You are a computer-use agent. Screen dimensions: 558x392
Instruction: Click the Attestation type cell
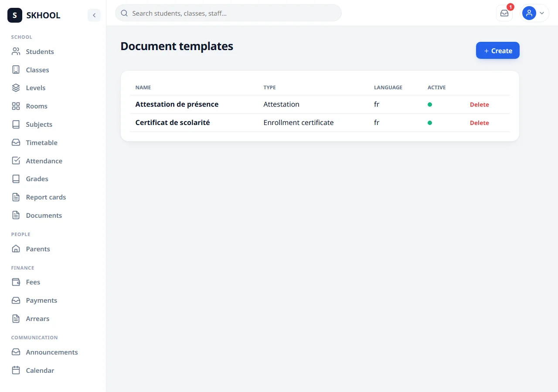(282, 104)
